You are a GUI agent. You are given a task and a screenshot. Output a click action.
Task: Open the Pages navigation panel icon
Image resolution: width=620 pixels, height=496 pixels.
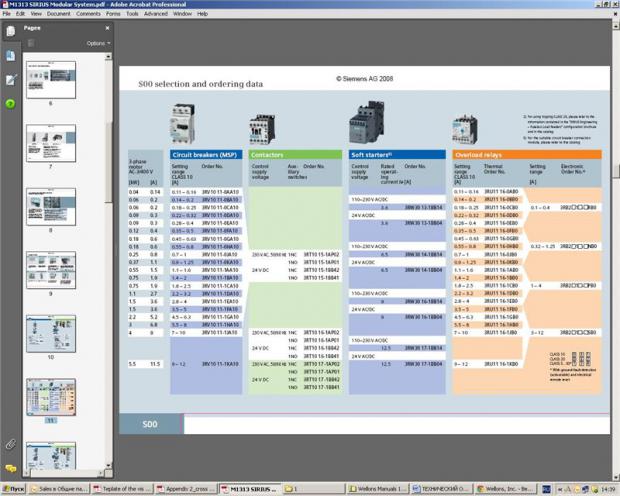tap(10, 30)
